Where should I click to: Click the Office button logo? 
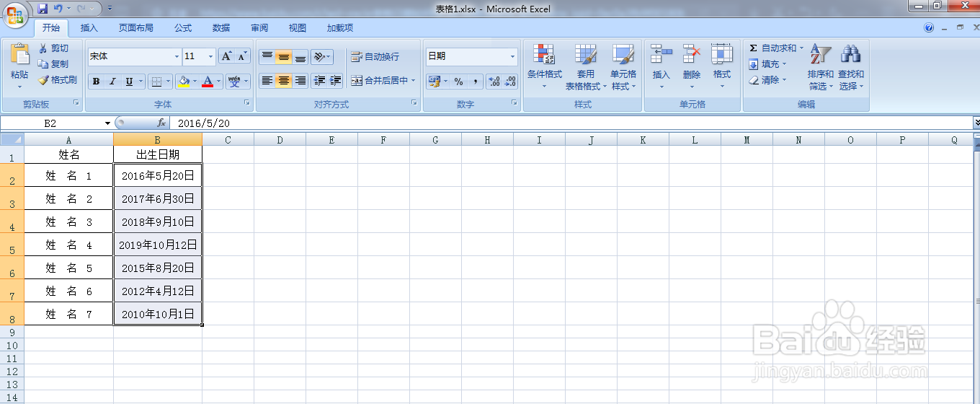(14, 14)
